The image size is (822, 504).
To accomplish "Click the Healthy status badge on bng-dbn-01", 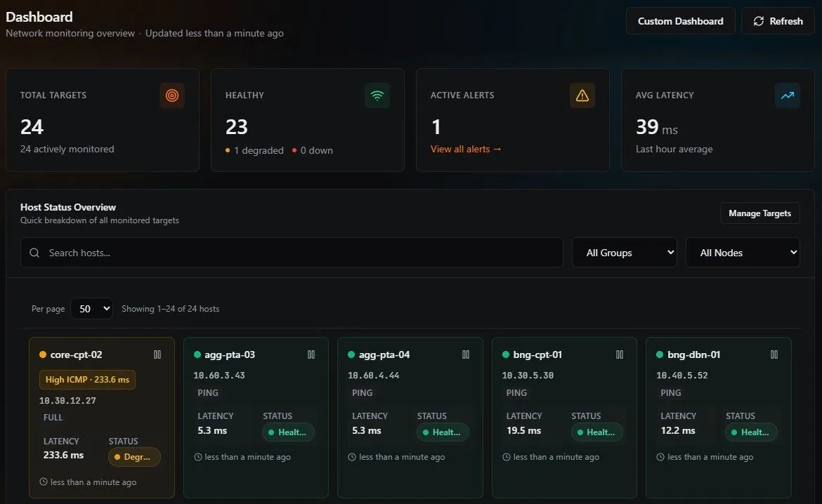I will (751, 432).
